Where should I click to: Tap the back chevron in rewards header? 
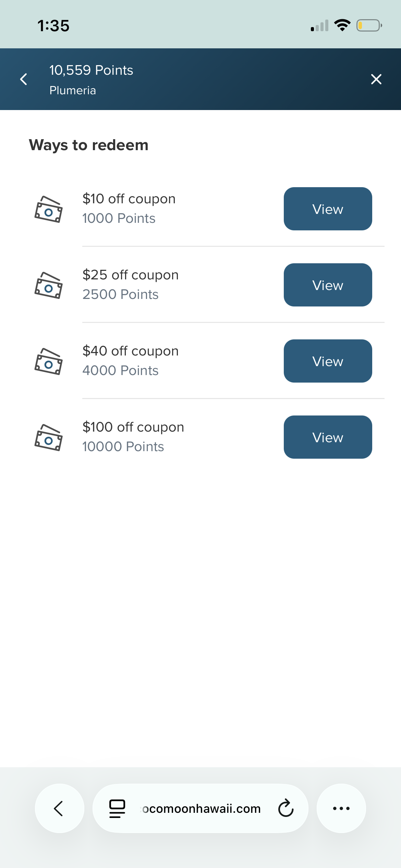(x=24, y=79)
